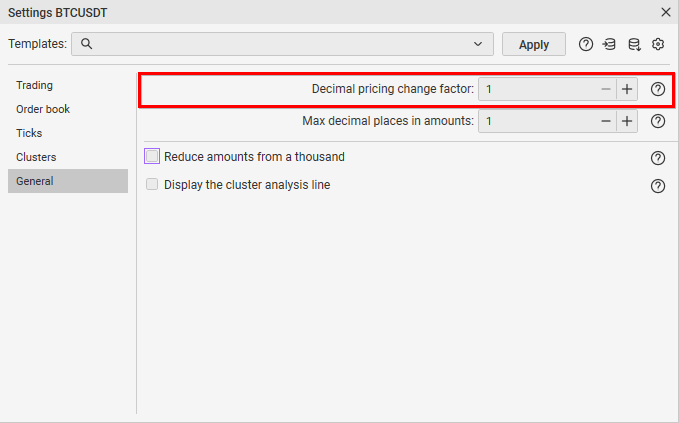Open the templates gear settings icon

pyautogui.click(x=658, y=44)
